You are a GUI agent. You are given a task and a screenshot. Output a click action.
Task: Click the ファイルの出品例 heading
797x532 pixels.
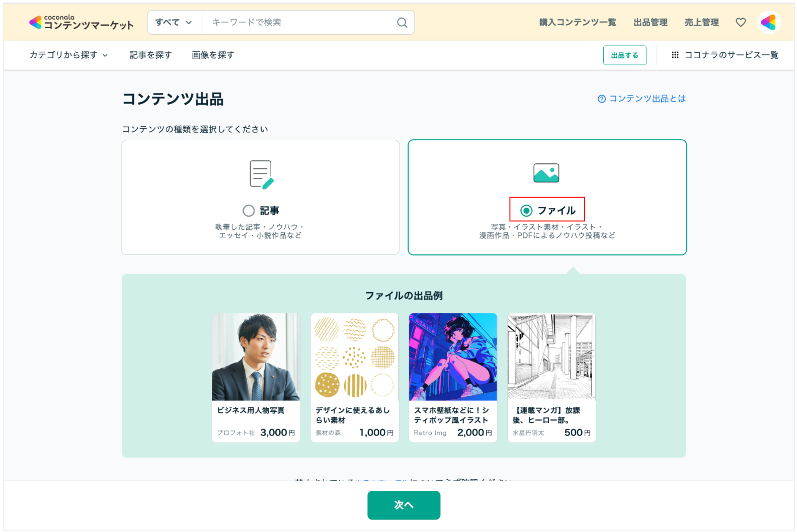(x=404, y=296)
